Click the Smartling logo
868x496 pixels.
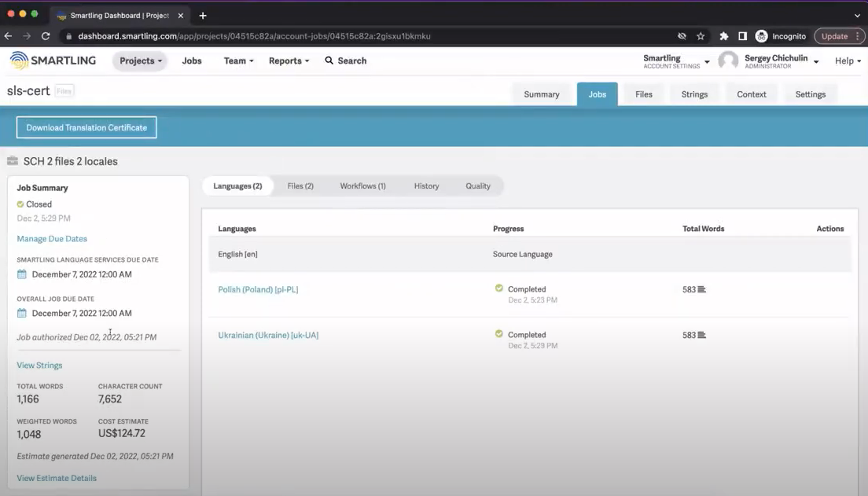[53, 61]
